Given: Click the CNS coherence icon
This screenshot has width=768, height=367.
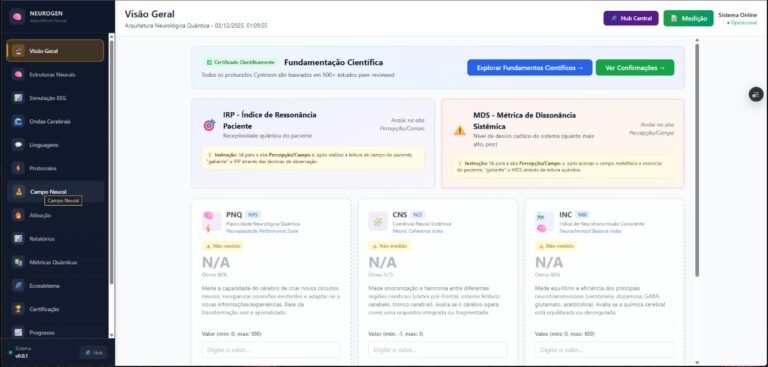Looking at the screenshot, I should [x=378, y=221].
